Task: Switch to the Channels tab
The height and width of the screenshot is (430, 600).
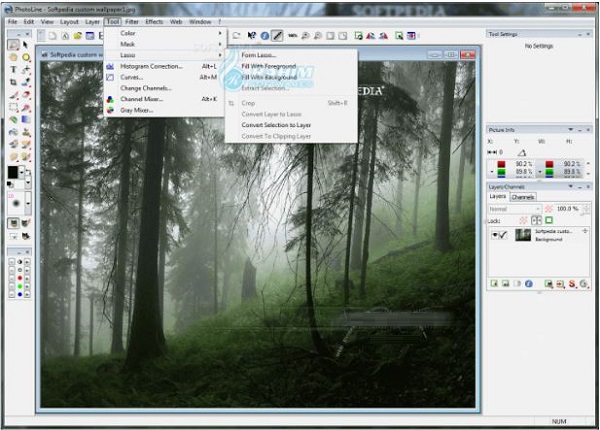Action: coord(523,197)
